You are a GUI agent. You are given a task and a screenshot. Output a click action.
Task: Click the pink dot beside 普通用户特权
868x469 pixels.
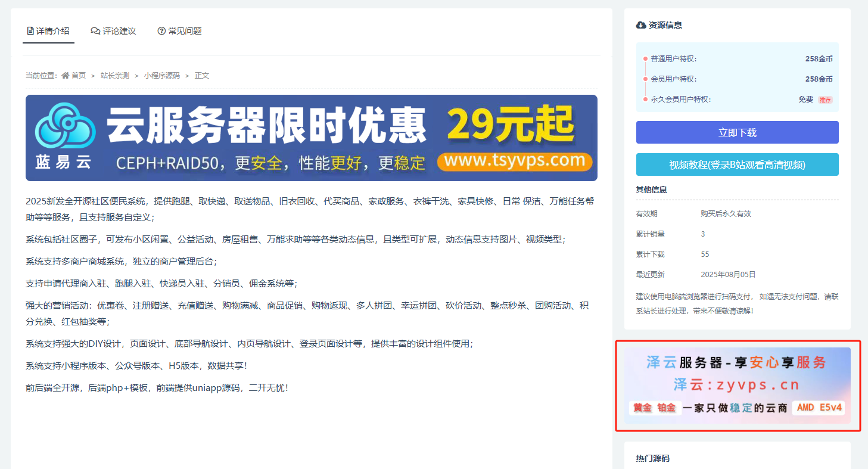[x=645, y=59]
